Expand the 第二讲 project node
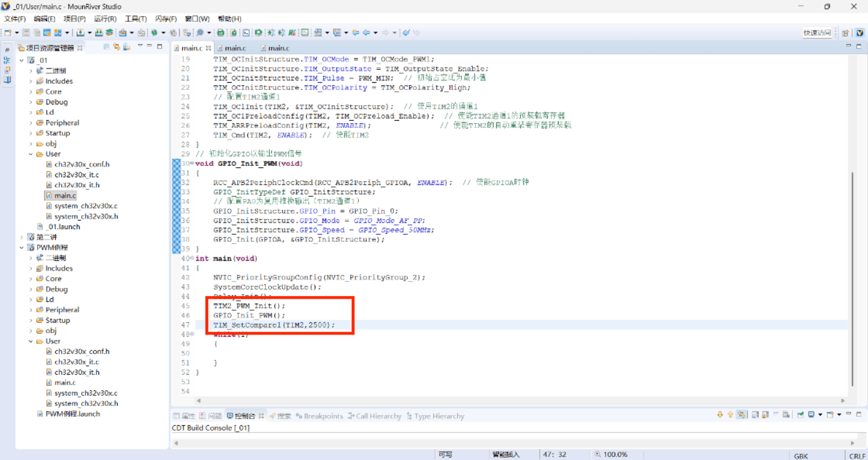 [22, 237]
